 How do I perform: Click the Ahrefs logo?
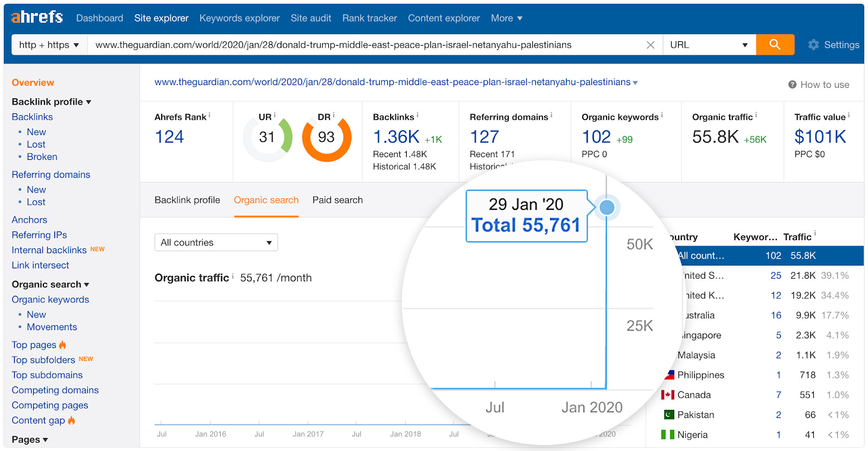coord(37,17)
